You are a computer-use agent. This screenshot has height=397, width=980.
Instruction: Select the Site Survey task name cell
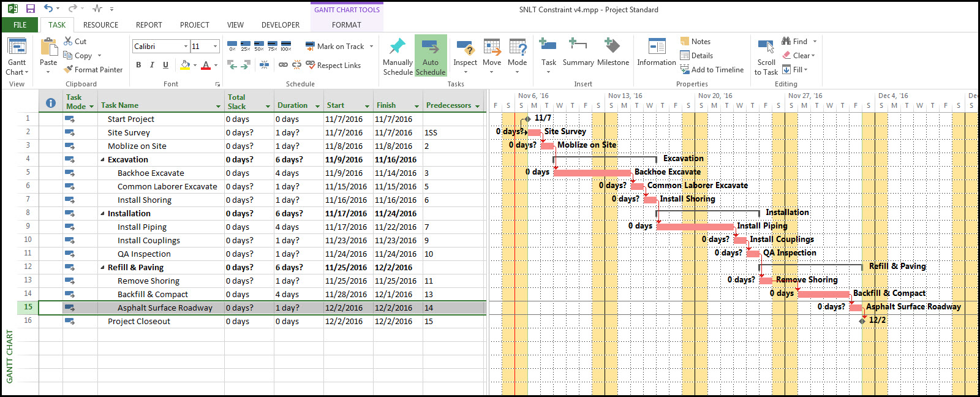tap(161, 132)
